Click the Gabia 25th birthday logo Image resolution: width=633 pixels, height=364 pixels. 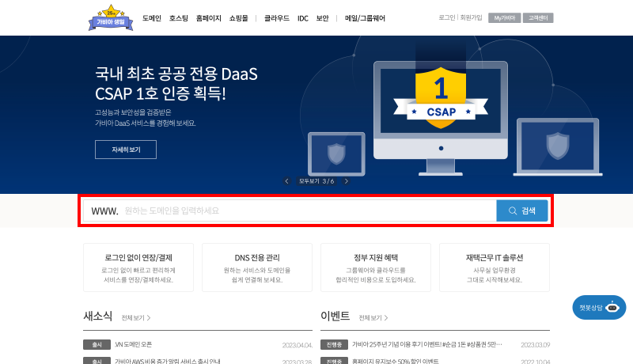[111, 17]
